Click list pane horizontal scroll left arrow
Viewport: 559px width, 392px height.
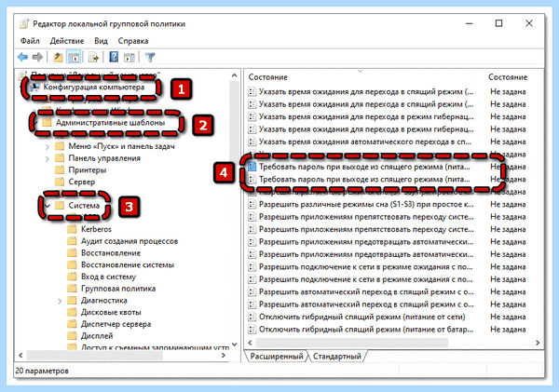point(250,343)
